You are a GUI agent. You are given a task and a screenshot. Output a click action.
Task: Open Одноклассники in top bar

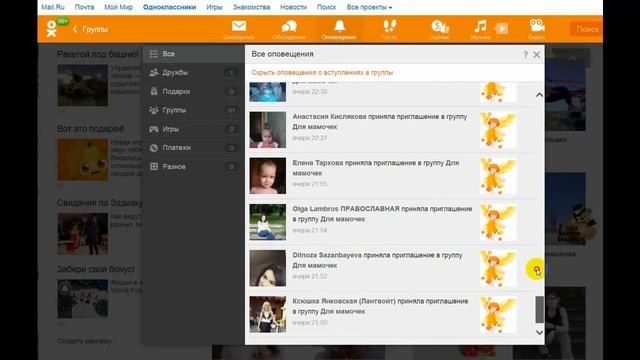click(x=169, y=7)
